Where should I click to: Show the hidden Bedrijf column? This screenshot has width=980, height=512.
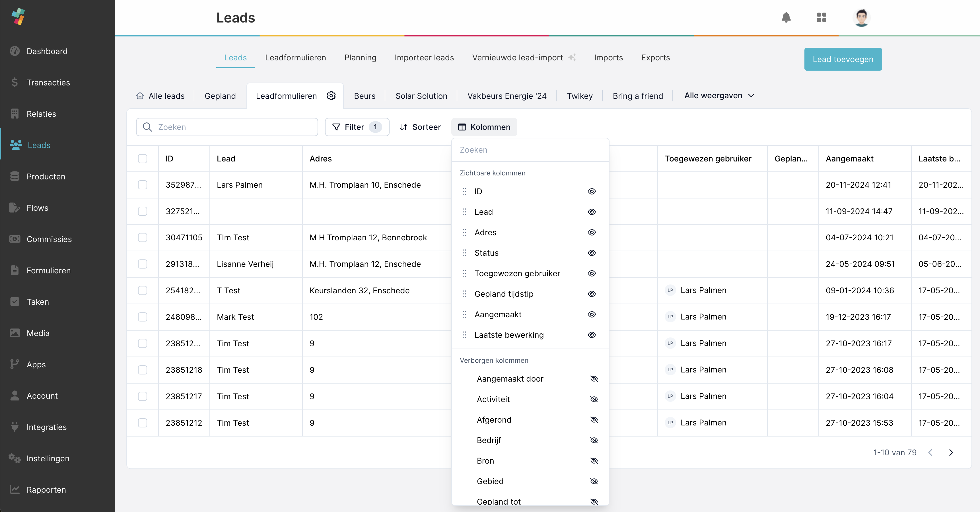(594, 440)
